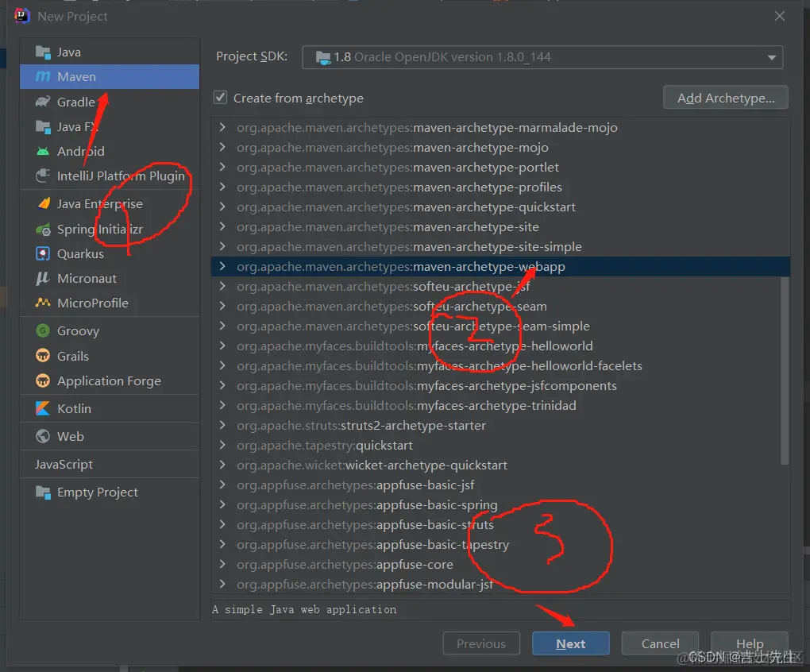Select appfuse-basic-spring row

(500, 504)
